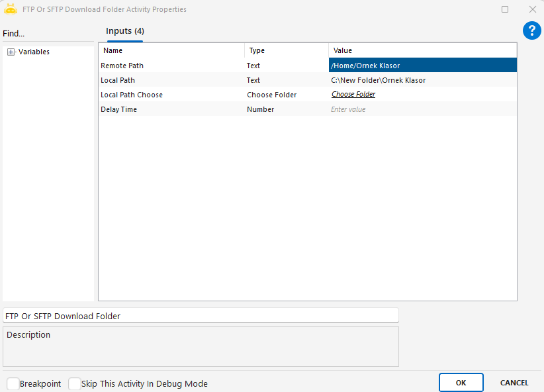Click the yellow app logo in title bar
The height and width of the screenshot is (392, 544).
11,9
